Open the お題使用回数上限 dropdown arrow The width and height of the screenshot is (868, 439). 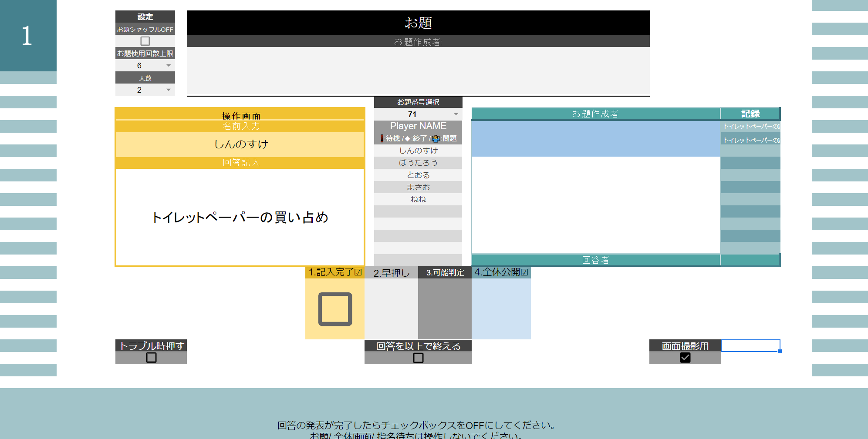[169, 66]
